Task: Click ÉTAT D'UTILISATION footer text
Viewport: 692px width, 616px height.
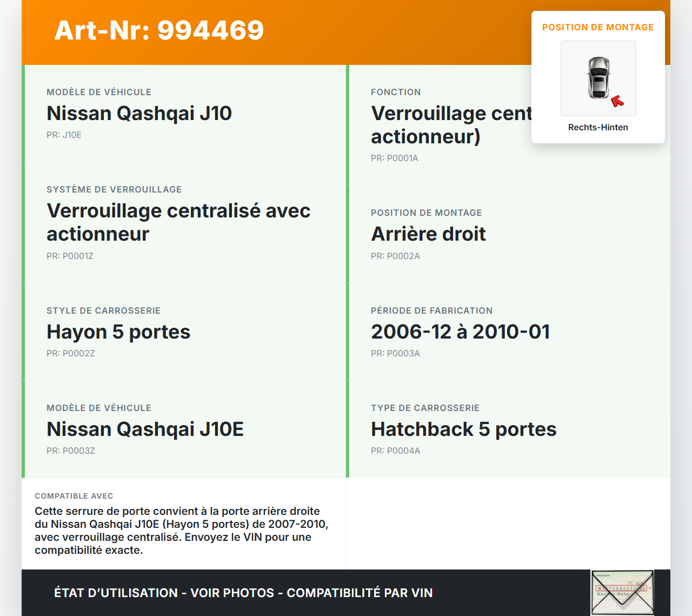Action: pos(115,593)
